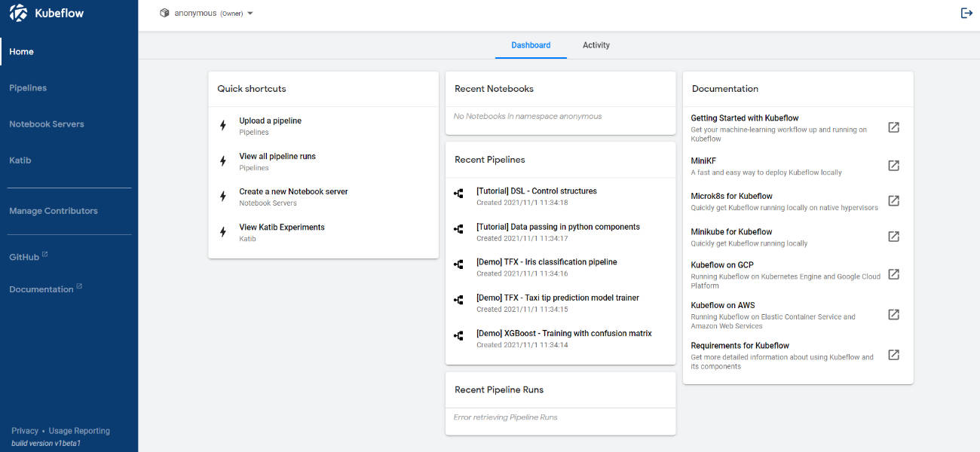
Task: Click the No Notebooks in namespace anonymous message
Action: click(x=528, y=117)
